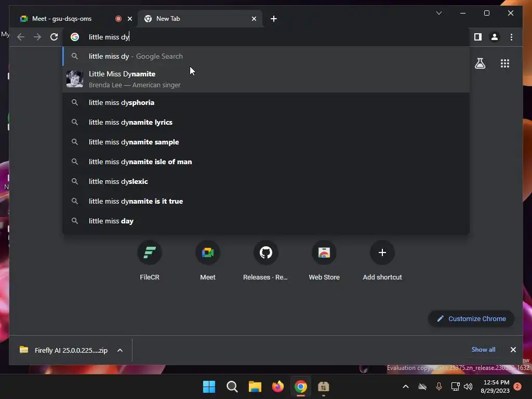Open the Chrome side panel icon
Screen dimensions: 532x399
tap(478, 37)
